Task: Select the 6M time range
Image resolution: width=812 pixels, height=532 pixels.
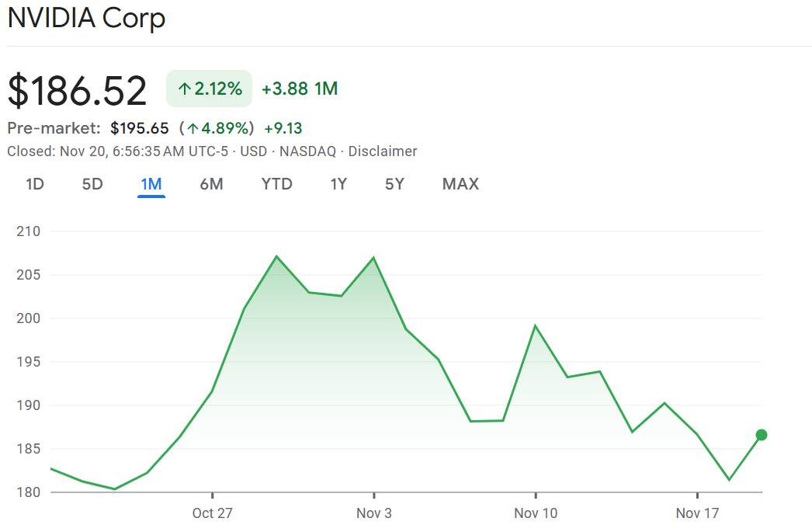Action: click(x=211, y=184)
